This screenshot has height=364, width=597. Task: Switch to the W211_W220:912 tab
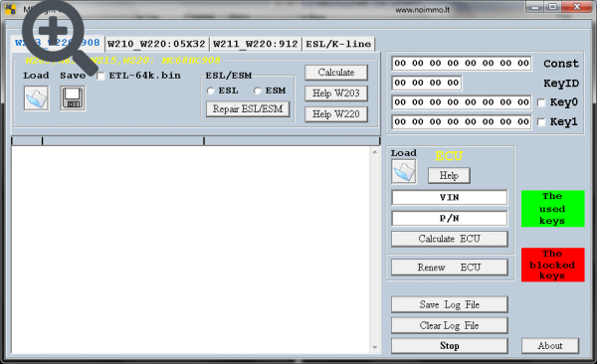tap(256, 44)
